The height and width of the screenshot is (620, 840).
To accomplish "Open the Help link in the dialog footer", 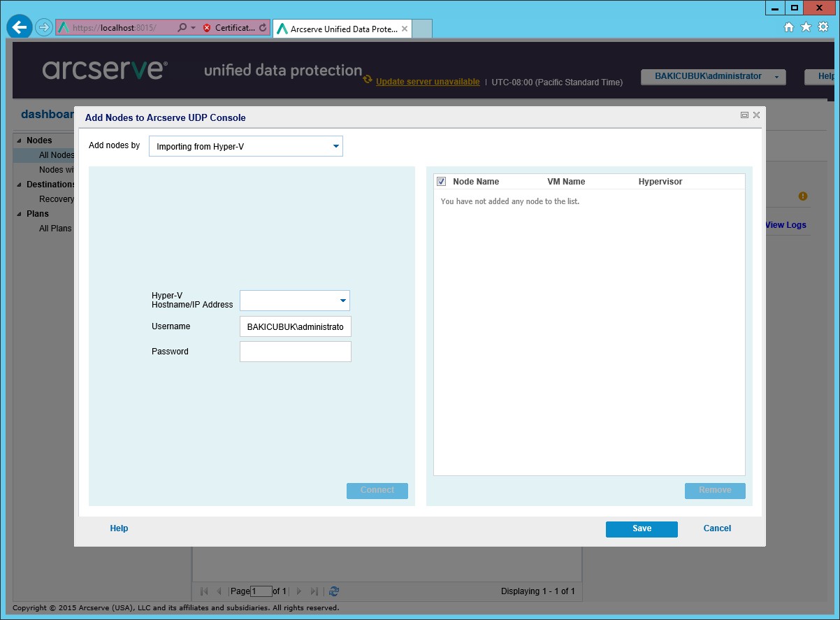I will (119, 528).
